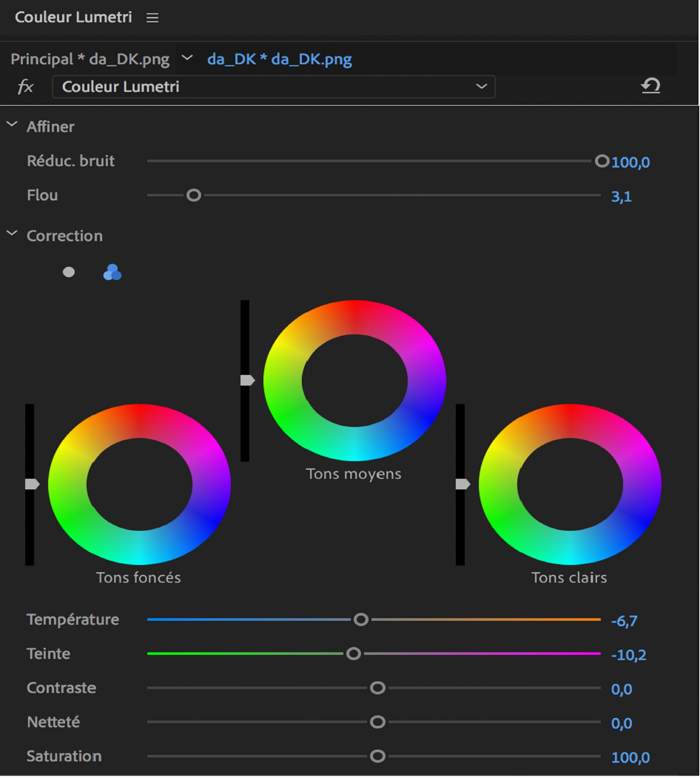Viewport: 700px width, 778px height.
Task: Click inside the Tons foncés color wheel
Action: coord(139,484)
